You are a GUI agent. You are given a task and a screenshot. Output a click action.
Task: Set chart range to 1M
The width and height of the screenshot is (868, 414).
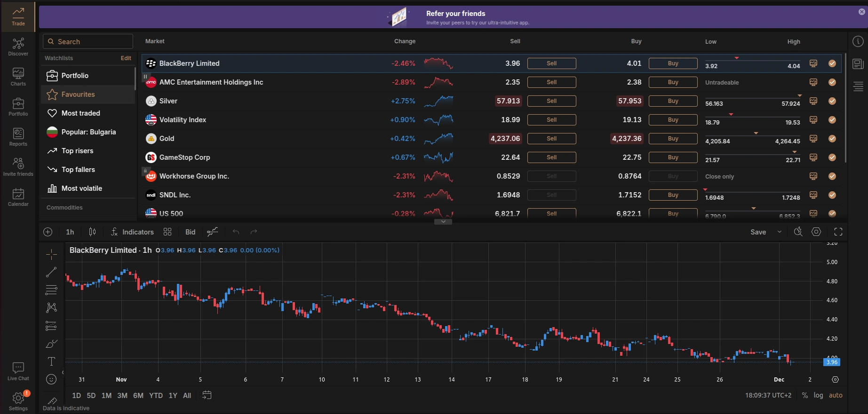pos(107,395)
